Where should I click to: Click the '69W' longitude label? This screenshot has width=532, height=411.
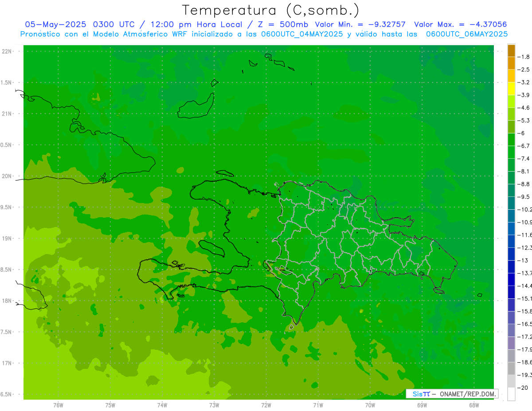[422, 405]
